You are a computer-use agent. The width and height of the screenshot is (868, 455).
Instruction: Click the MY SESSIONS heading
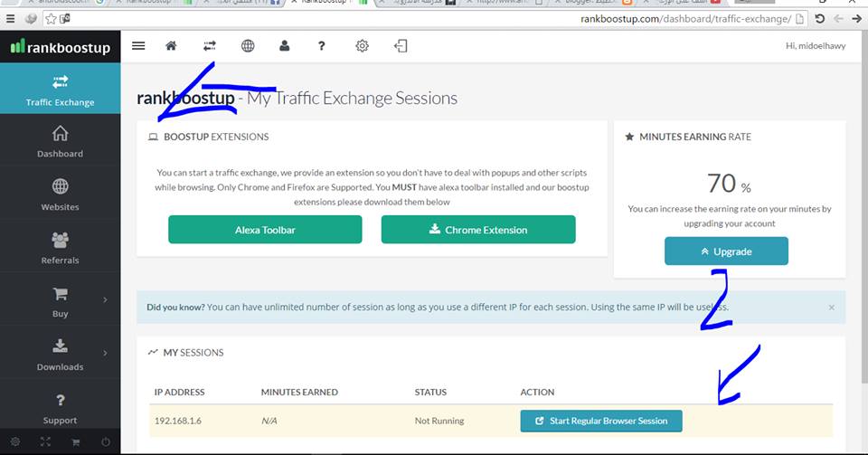click(x=193, y=353)
